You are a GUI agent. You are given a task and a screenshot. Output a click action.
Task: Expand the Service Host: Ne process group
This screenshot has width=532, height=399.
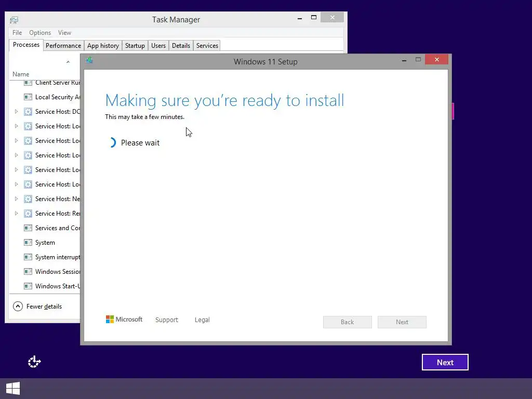16,199
